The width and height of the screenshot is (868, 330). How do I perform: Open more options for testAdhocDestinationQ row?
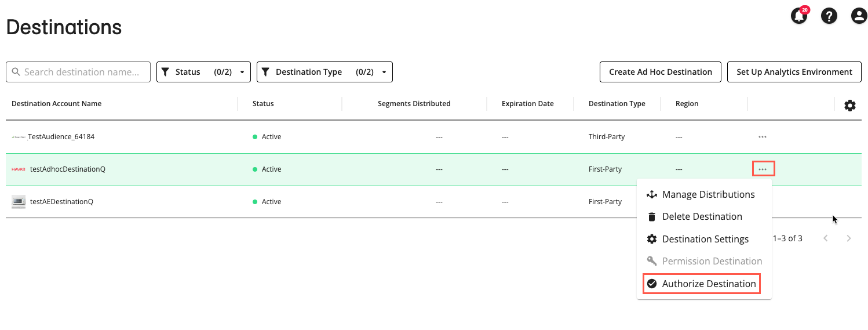point(763,169)
